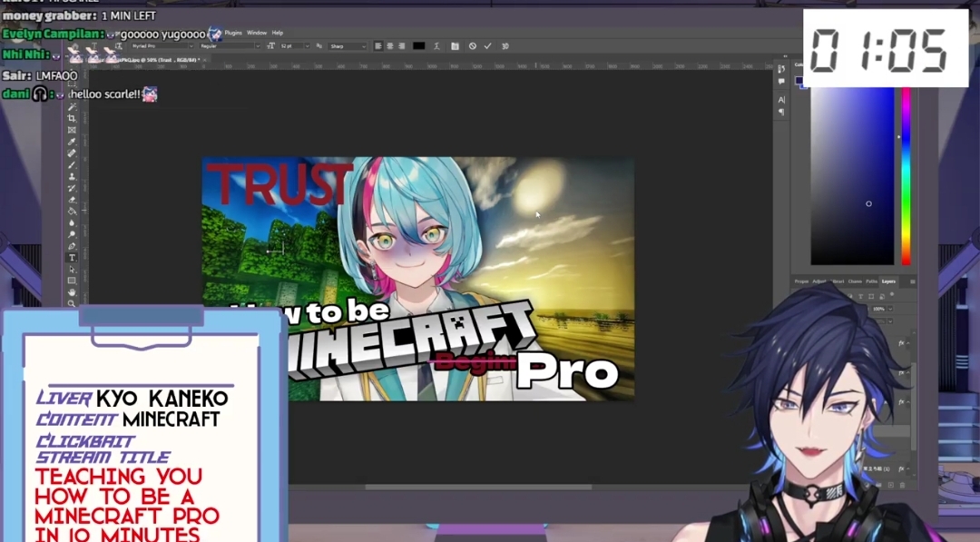Select the Brush tool
Image resolution: width=980 pixels, height=542 pixels.
(x=72, y=165)
